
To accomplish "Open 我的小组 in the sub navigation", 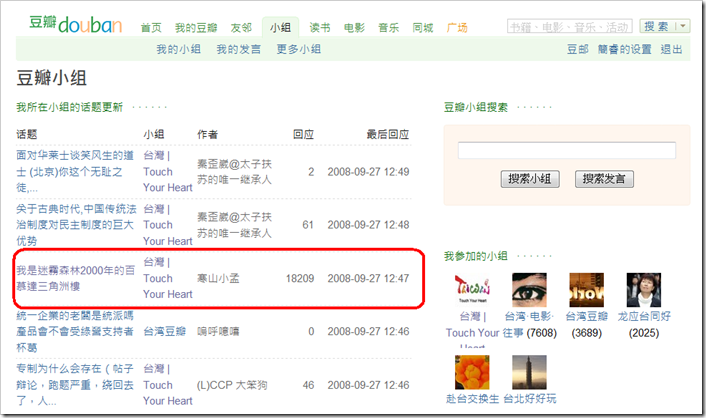I will tap(178, 49).
